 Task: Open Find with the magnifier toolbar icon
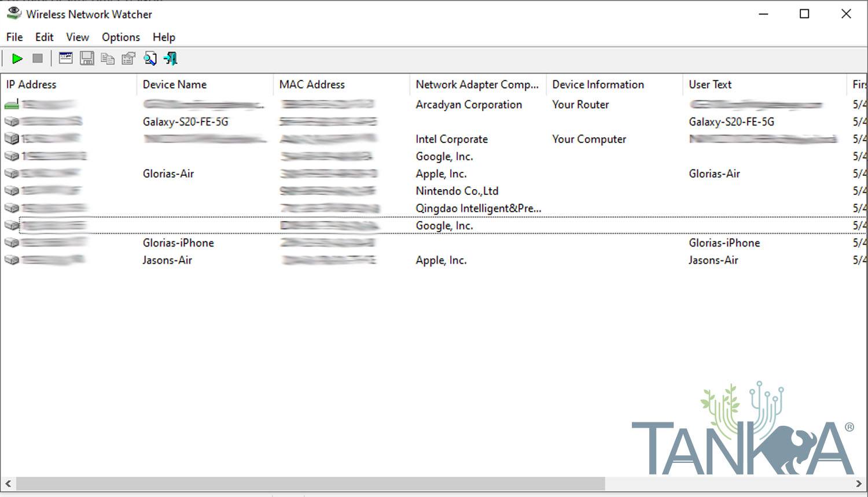point(150,58)
